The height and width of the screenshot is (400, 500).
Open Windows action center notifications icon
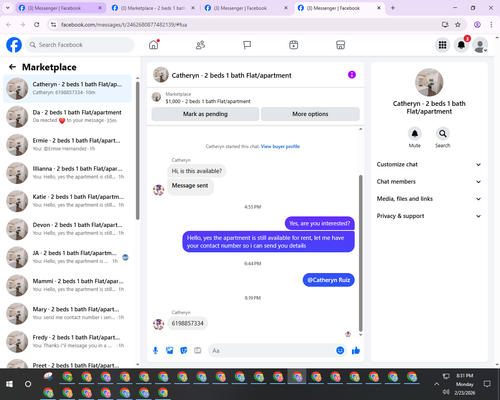(487, 384)
